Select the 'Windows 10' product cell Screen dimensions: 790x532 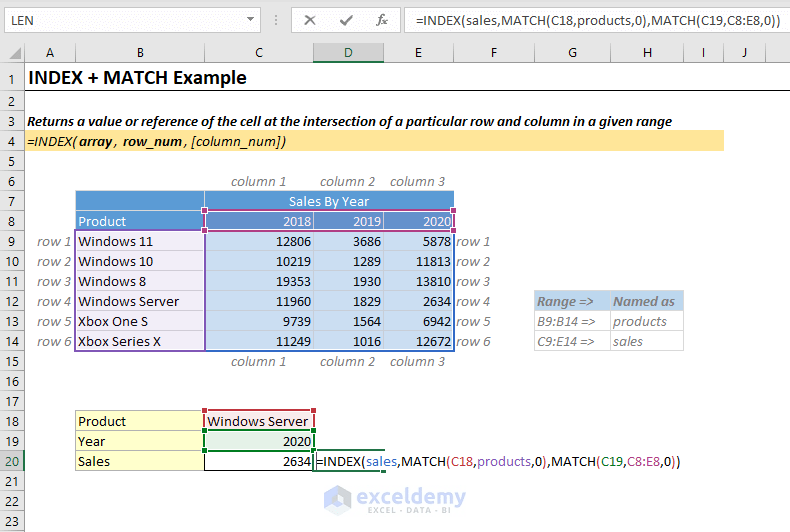pyautogui.click(x=140, y=261)
